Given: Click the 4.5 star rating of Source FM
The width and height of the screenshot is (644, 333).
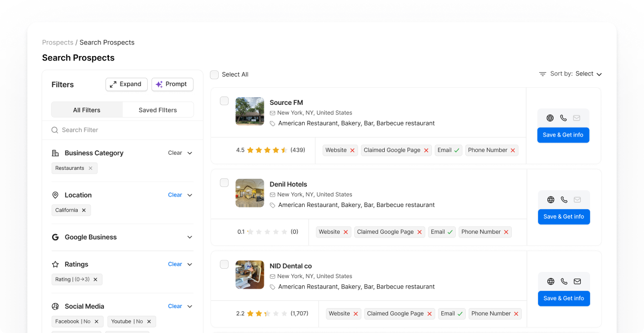Looking at the screenshot, I should pos(271,150).
